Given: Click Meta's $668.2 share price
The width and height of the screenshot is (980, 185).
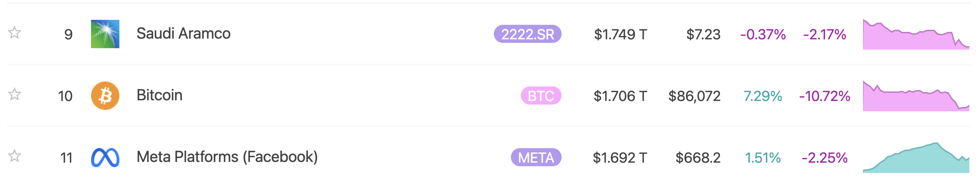Looking at the screenshot, I should click(698, 158).
